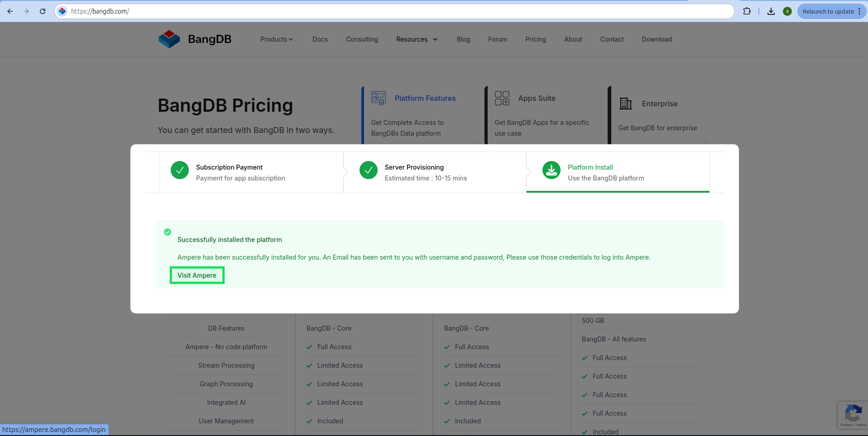Open browser three-dot menu
The image size is (868, 436).
[x=859, y=11]
